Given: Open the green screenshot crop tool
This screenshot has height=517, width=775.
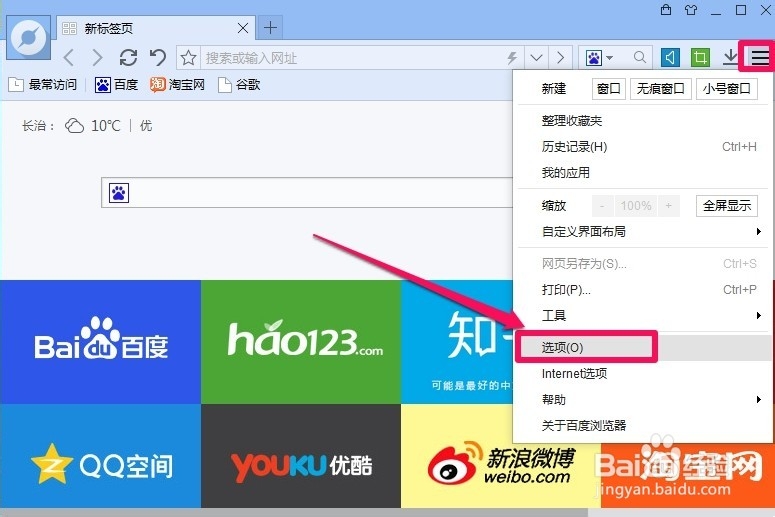Looking at the screenshot, I should tap(700, 58).
